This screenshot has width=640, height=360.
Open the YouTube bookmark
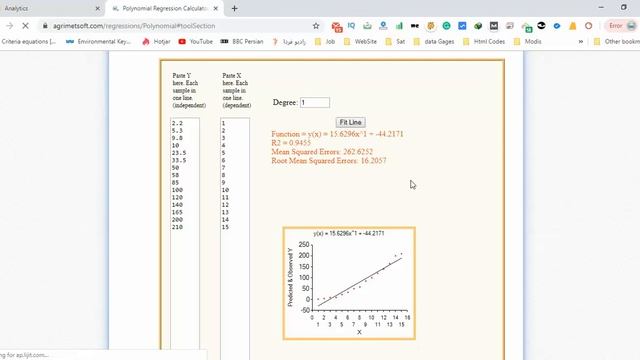pos(196,42)
